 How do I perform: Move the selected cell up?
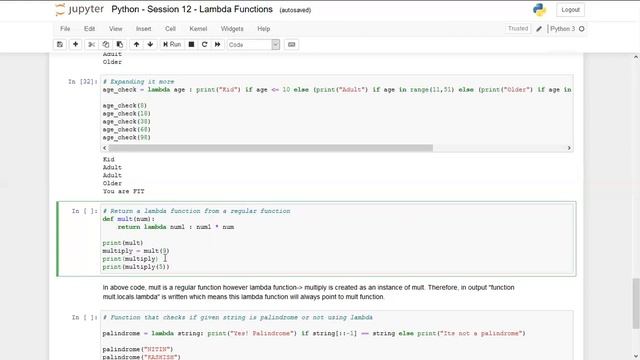(x=136, y=44)
